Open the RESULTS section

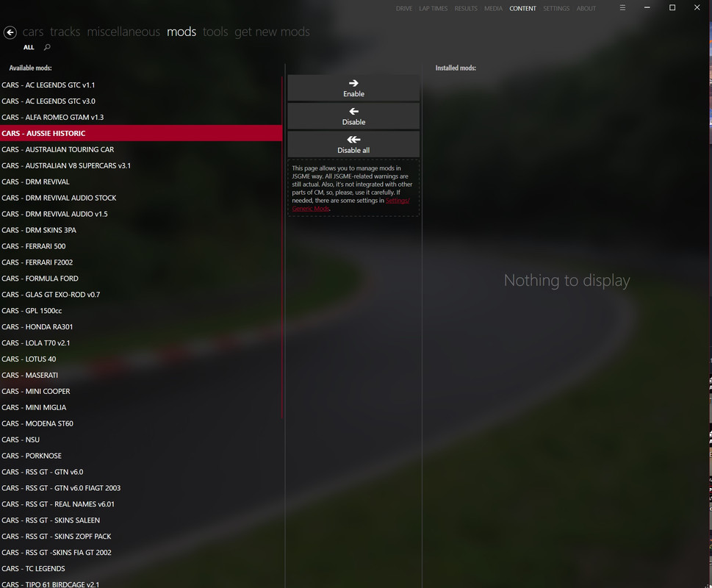pyautogui.click(x=466, y=8)
